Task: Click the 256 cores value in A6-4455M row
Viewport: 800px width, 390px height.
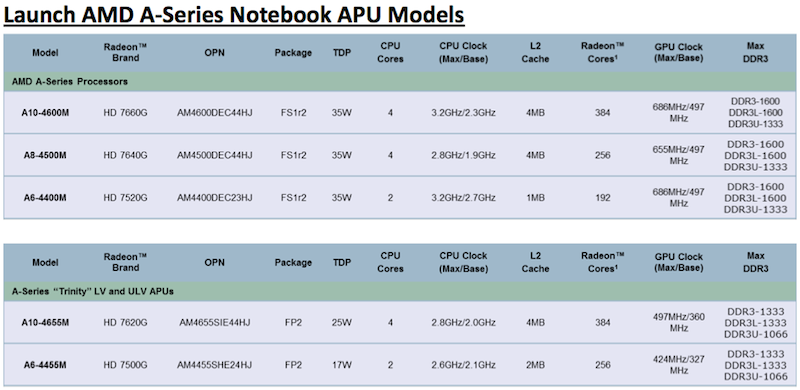Action: click(x=603, y=365)
